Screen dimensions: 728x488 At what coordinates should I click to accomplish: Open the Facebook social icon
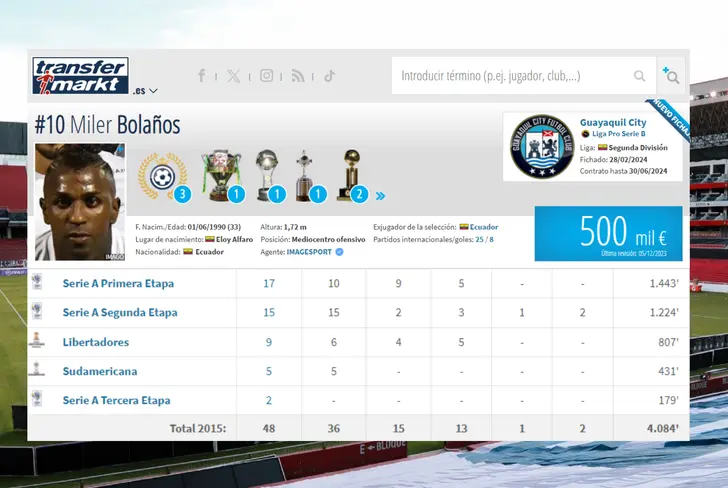point(202,76)
